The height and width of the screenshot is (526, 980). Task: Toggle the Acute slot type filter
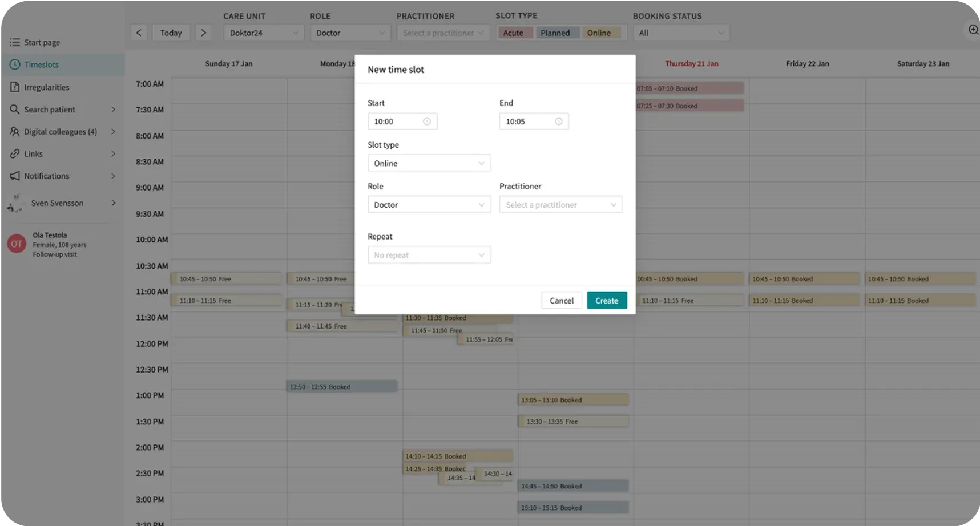513,33
